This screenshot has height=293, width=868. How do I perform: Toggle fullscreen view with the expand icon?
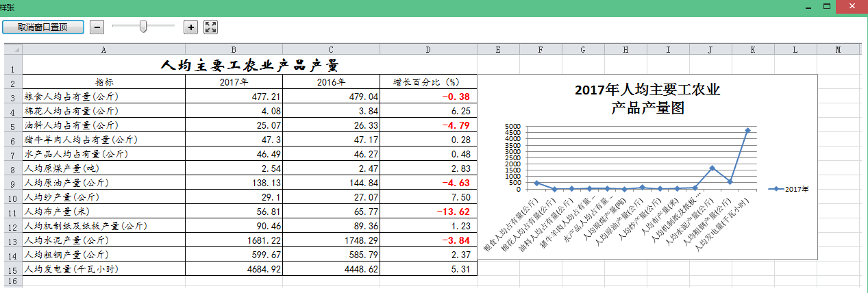211,27
